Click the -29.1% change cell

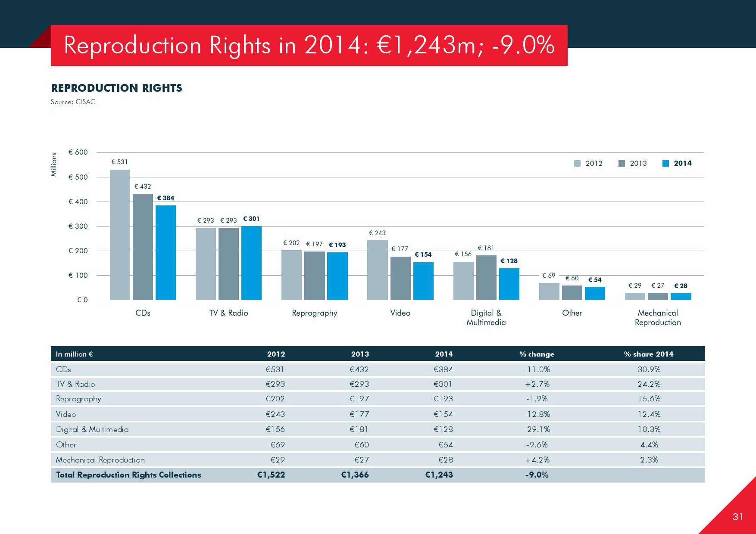click(x=537, y=429)
